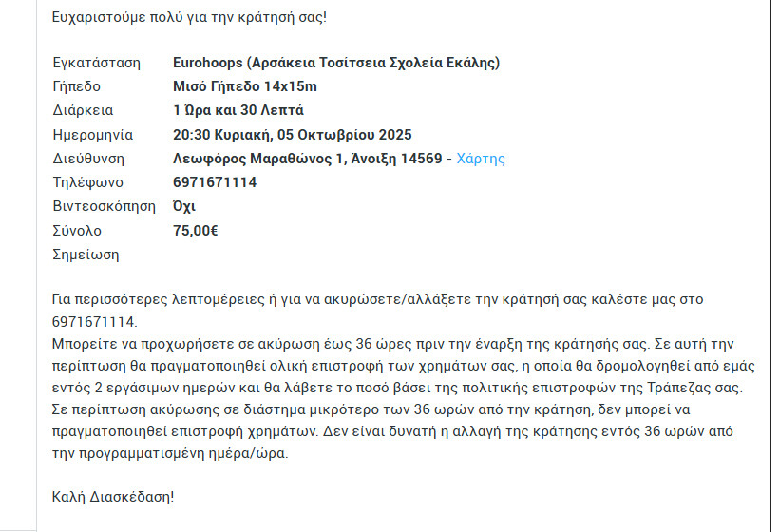Click the facility name Eurohoops
The height and width of the screenshot is (532, 780).
click(x=208, y=63)
